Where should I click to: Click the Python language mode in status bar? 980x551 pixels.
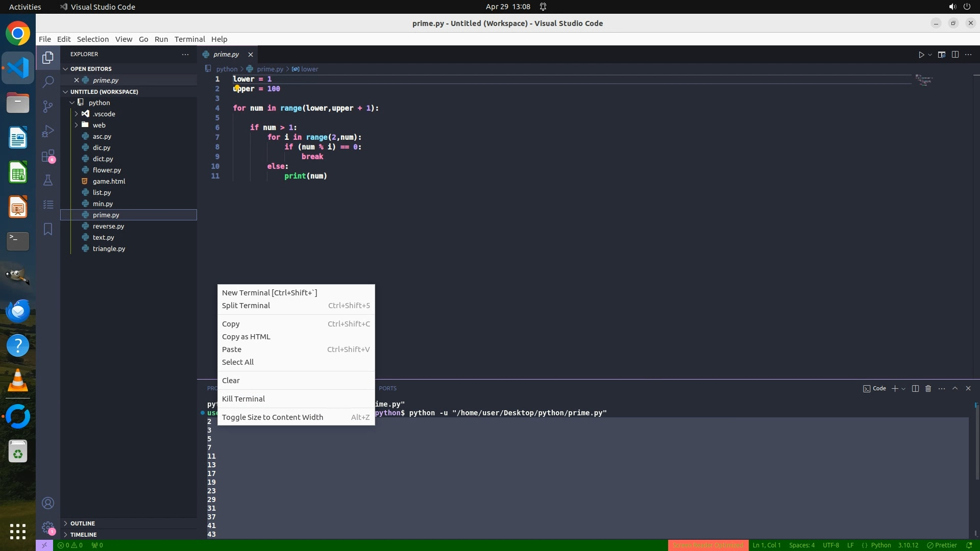(880, 545)
